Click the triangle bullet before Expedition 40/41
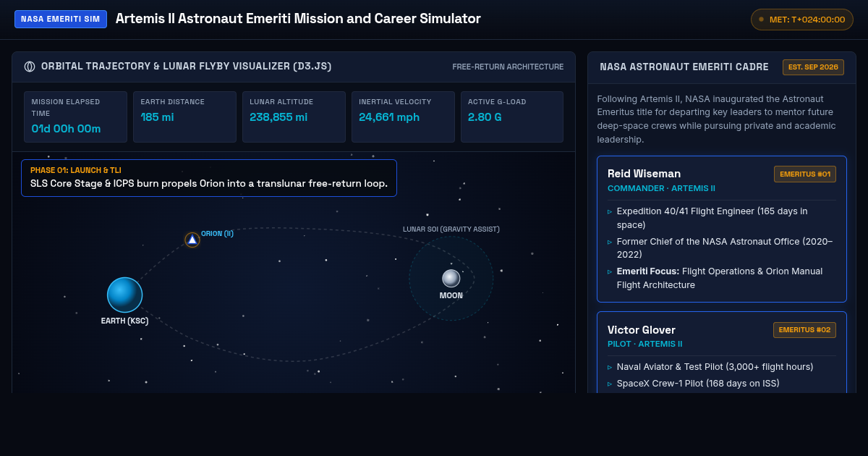This screenshot has height=456, width=868. coord(610,211)
